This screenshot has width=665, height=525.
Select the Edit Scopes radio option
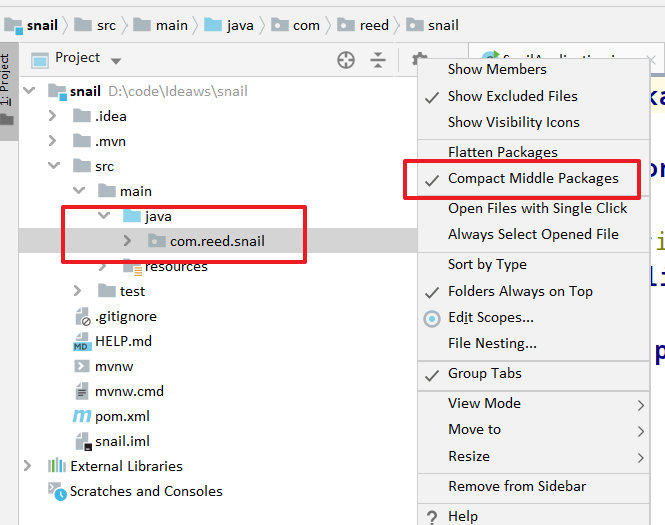tap(432, 318)
